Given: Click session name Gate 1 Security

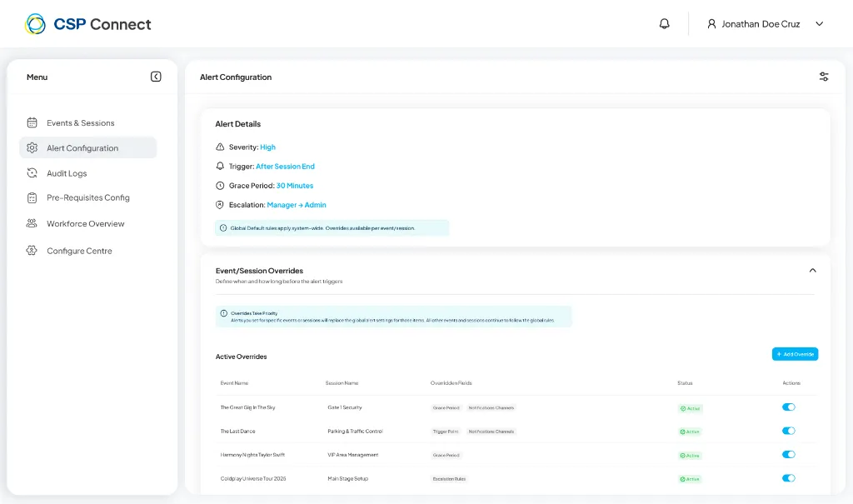Looking at the screenshot, I should pyautogui.click(x=345, y=407).
